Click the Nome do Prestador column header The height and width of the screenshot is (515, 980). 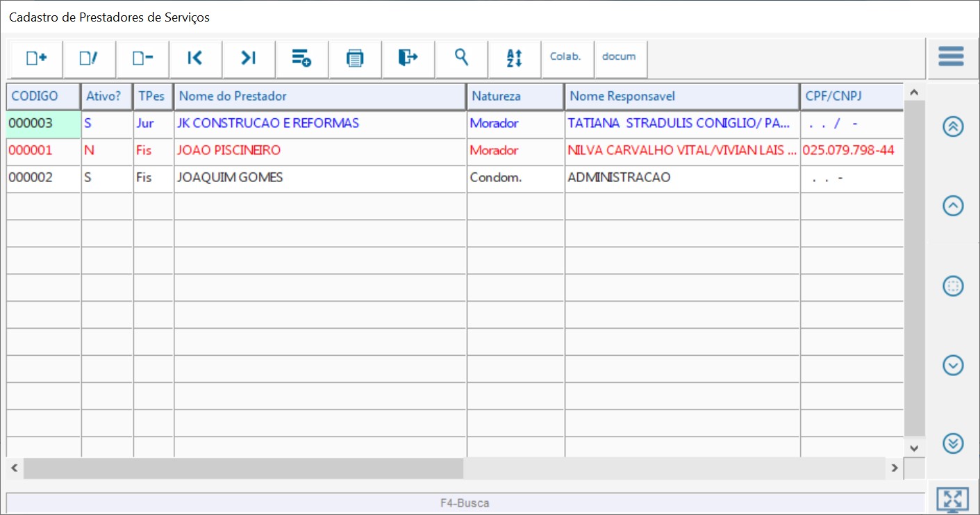coord(319,97)
